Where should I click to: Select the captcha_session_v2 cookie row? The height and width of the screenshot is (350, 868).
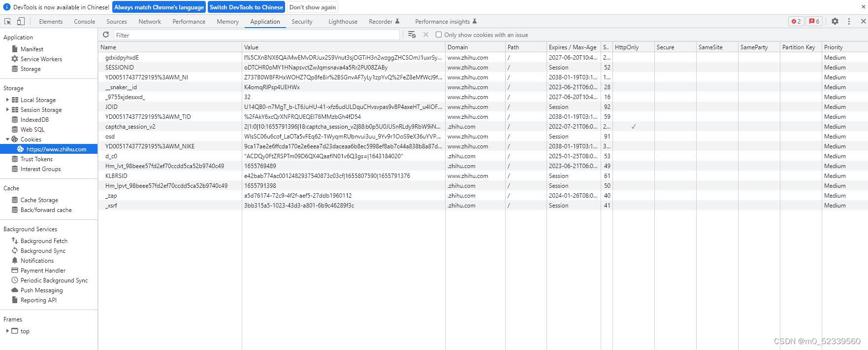tap(483, 126)
